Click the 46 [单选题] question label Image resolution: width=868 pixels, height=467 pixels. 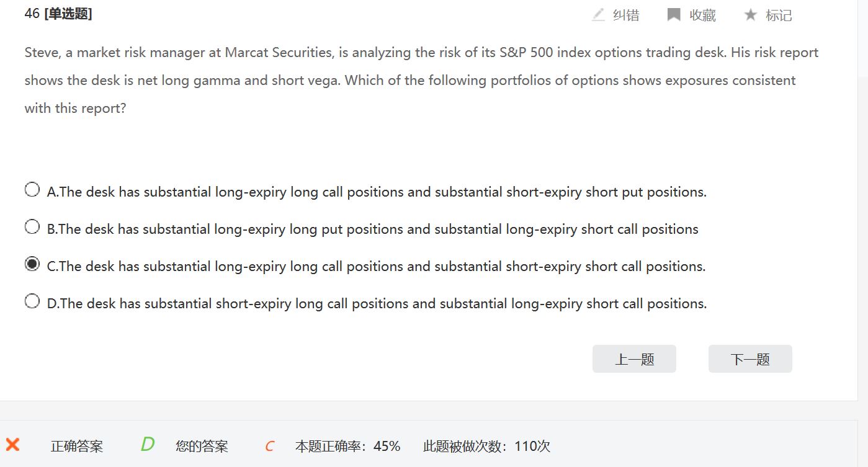pos(58,14)
